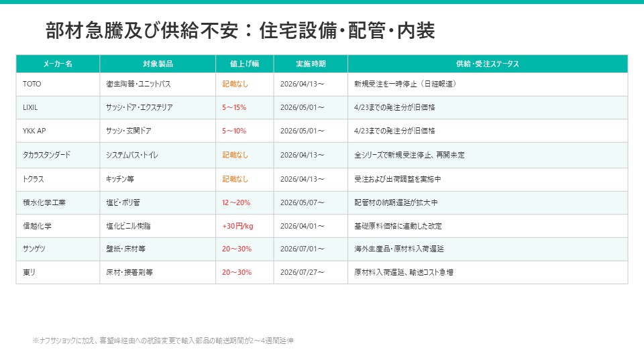
Task: Select the 5～15% price increase value
Action: coord(234,107)
